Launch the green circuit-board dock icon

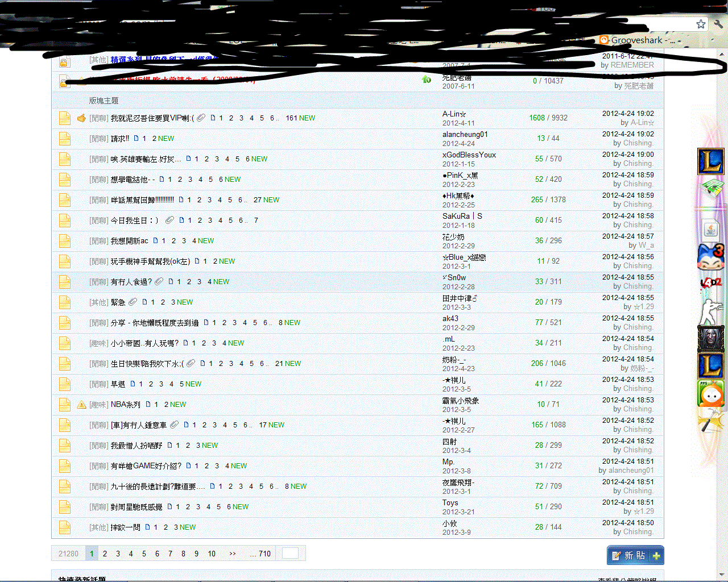point(711,189)
